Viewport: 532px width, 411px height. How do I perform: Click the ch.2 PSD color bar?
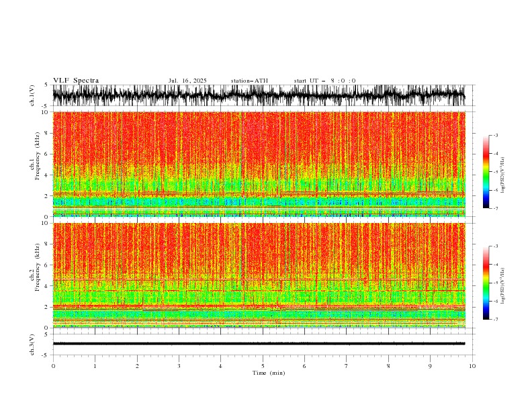[486, 283]
